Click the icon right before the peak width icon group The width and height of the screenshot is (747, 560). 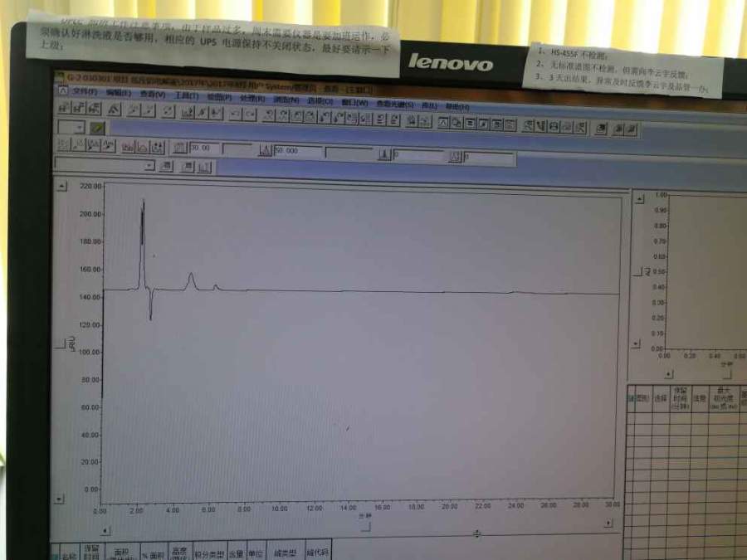pyautogui.click(x=158, y=149)
